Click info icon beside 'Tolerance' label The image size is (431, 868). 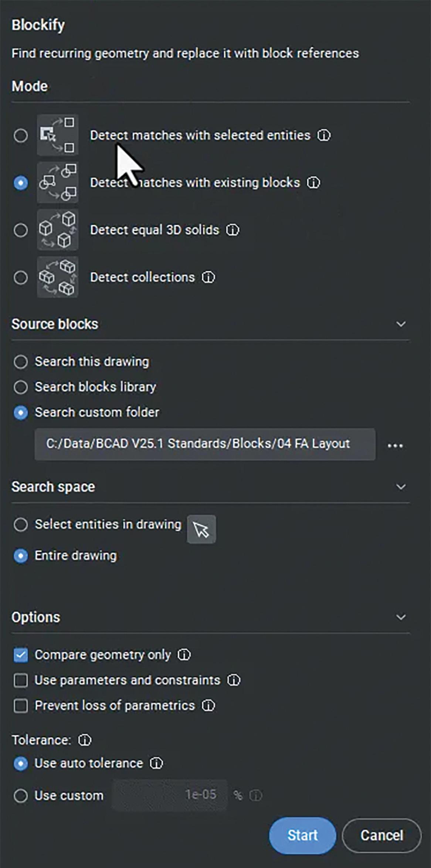[x=85, y=740]
